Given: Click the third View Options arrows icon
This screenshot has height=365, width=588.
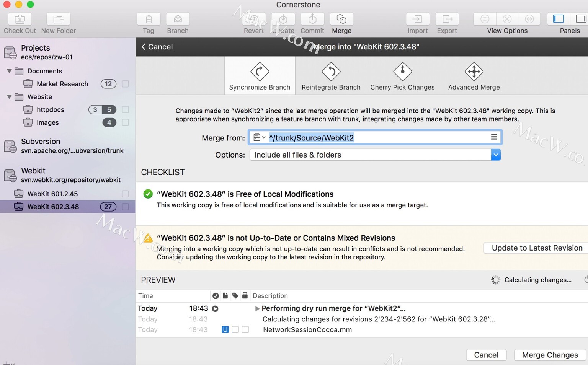Looking at the screenshot, I should coord(529,19).
